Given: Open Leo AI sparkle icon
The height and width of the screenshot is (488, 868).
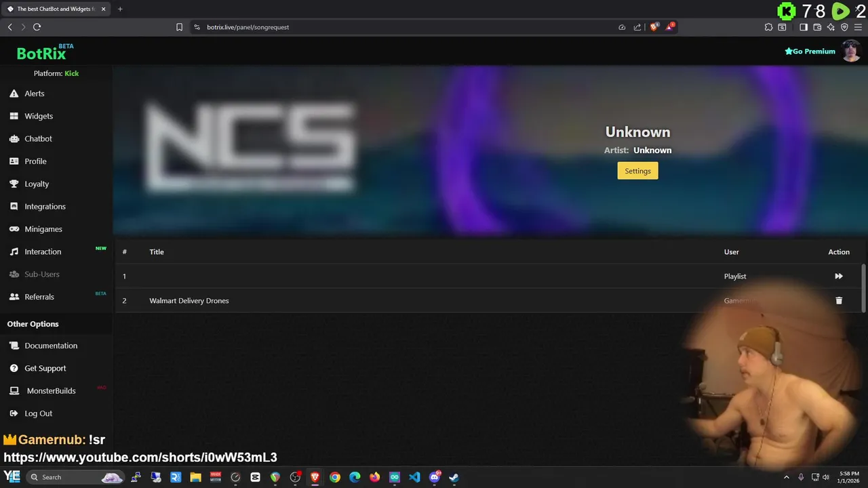Looking at the screenshot, I should click(831, 27).
